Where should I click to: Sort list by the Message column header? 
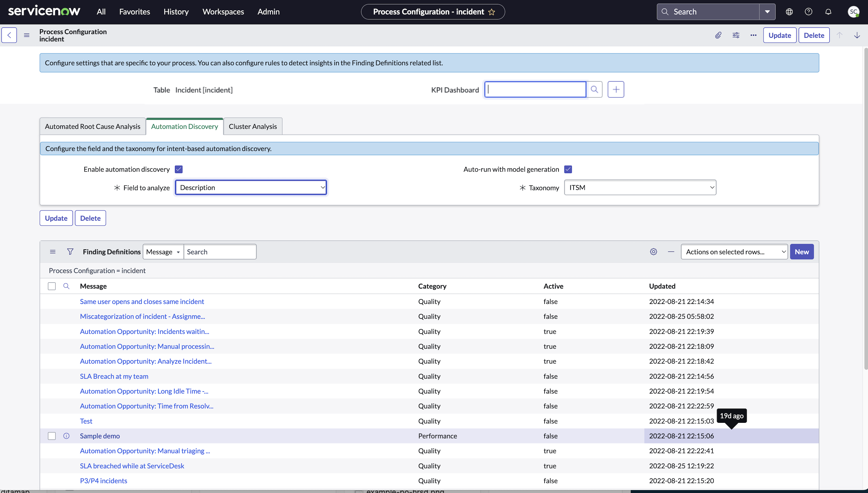94,286
